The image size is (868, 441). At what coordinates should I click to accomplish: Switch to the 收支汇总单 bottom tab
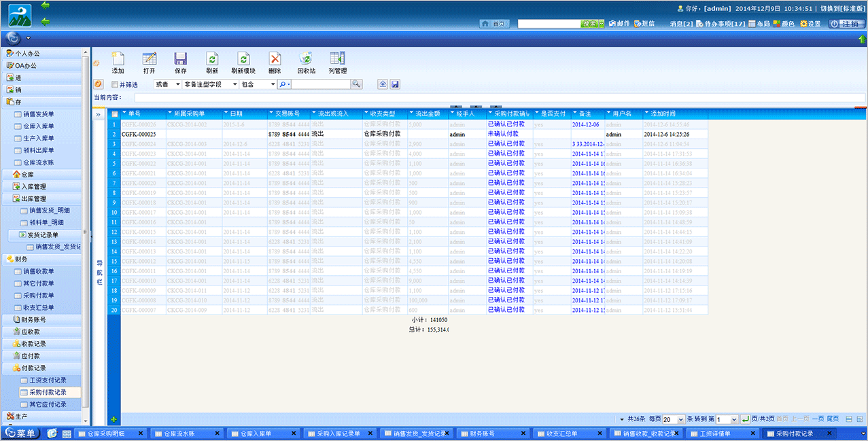click(571, 434)
